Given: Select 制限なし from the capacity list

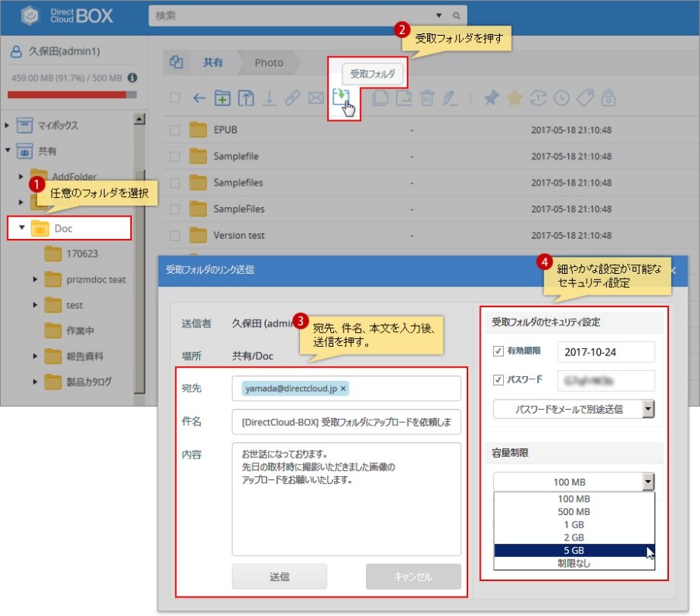Looking at the screenshot, I should (574, 563).
